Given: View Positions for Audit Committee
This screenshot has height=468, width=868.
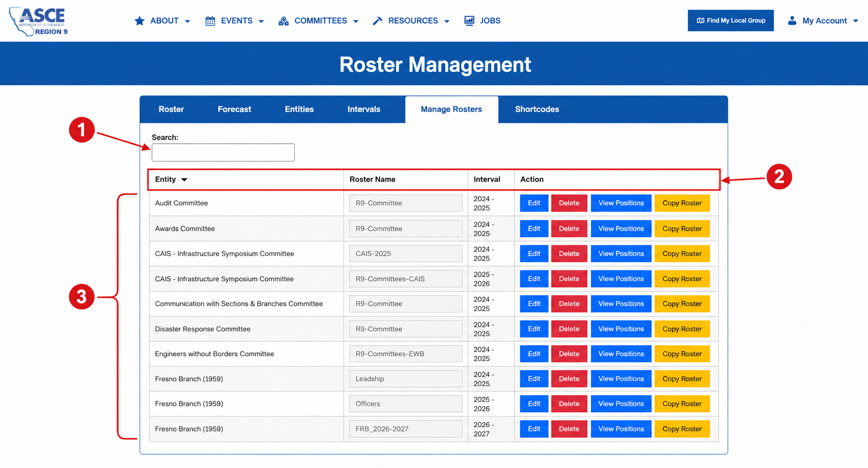Looking at the screenshot, I should point(621,203).
